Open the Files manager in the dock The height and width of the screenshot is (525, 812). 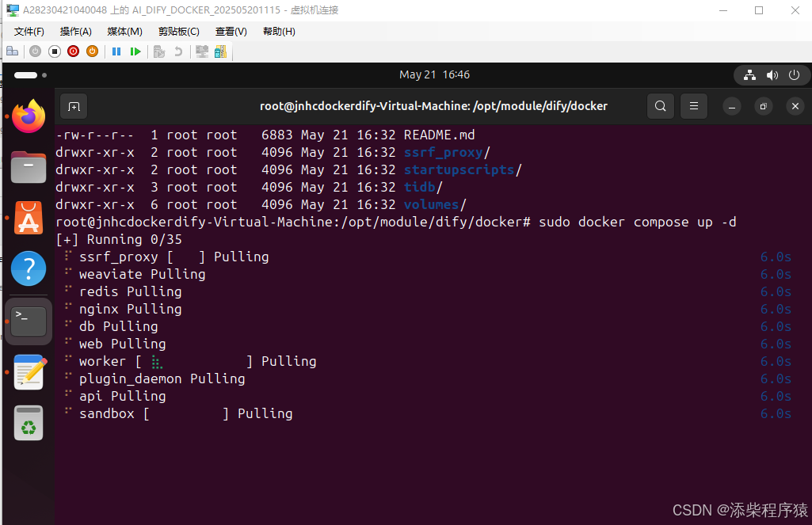(29, 167)
